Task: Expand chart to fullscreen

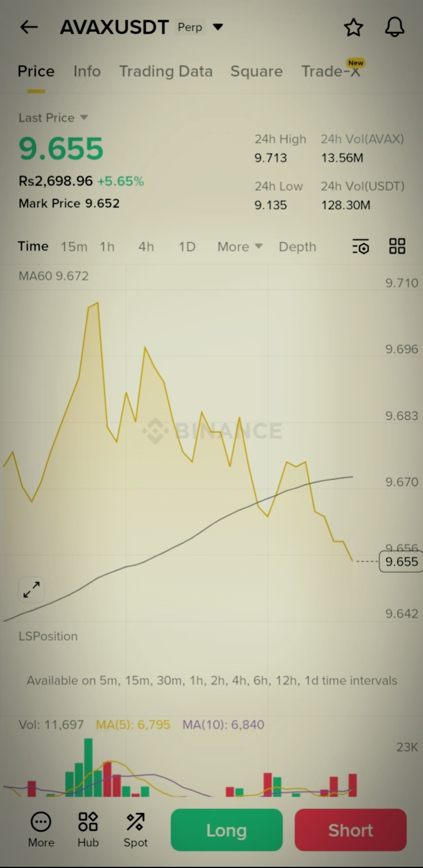Action: 31,589
